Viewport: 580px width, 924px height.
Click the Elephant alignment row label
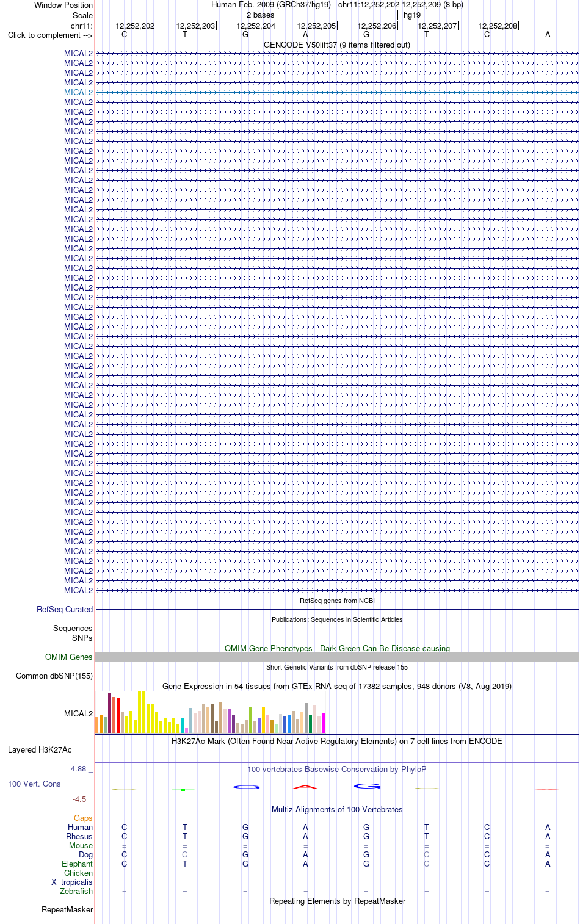pos(77,864)
